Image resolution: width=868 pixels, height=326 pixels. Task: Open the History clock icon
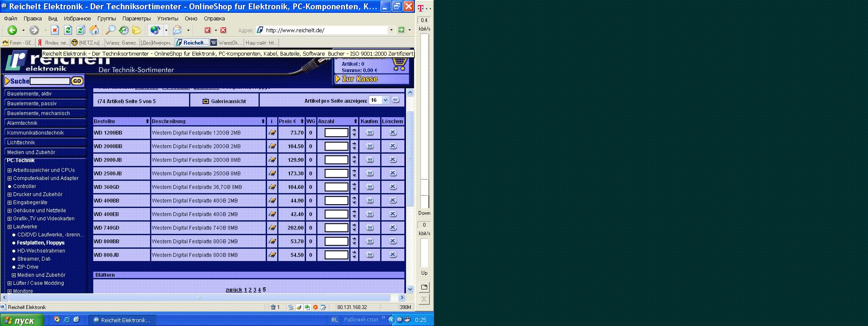[x=124, y=30]
